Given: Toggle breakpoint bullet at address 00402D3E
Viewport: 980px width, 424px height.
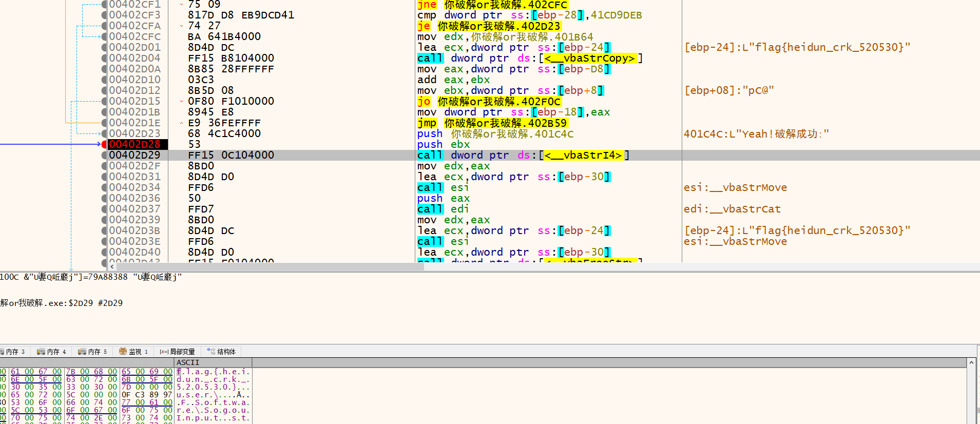Looking at the screenshot, I should click(105, 241).
